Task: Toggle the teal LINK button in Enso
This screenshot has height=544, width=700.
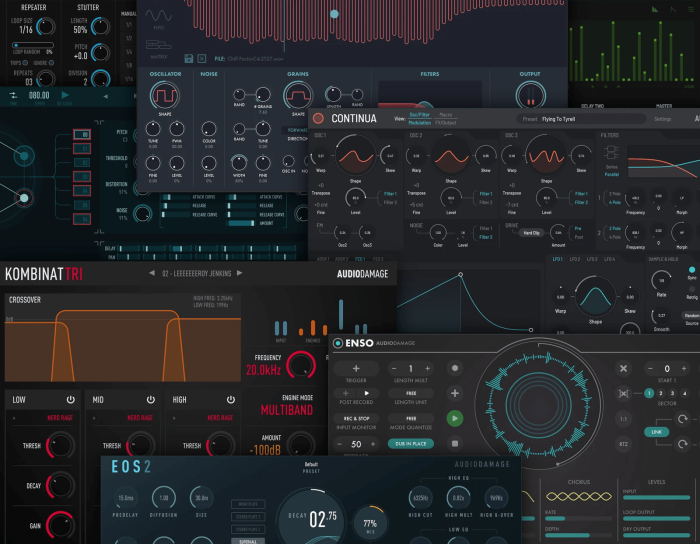Action: pos(656,432)
